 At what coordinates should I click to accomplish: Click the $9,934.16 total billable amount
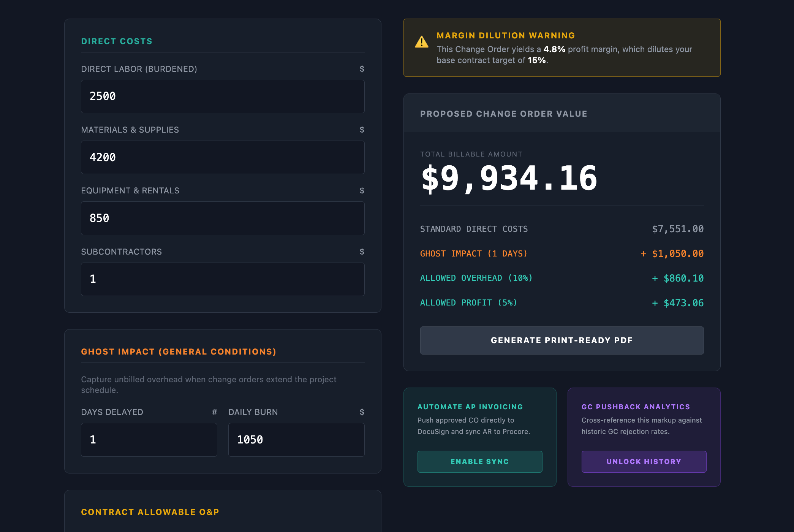pos(509,178)
